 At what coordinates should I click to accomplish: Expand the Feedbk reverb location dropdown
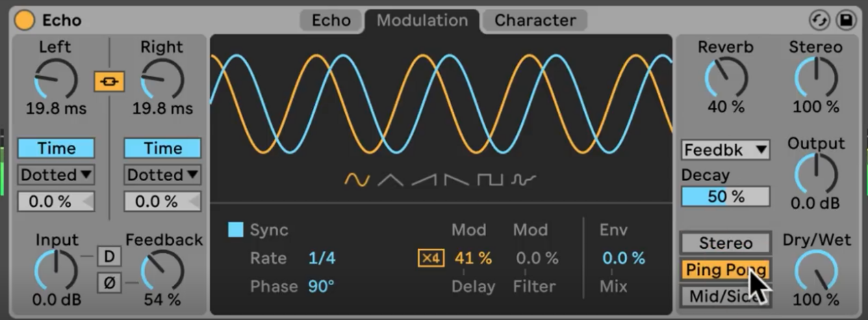point(725,150)
